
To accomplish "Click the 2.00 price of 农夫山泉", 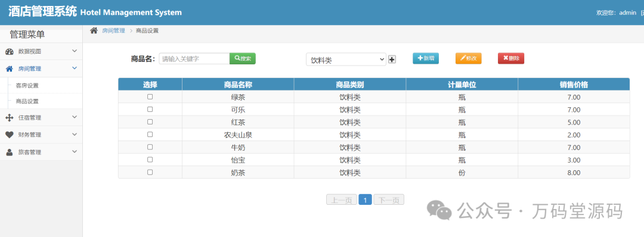I will (x=574, y=135).
